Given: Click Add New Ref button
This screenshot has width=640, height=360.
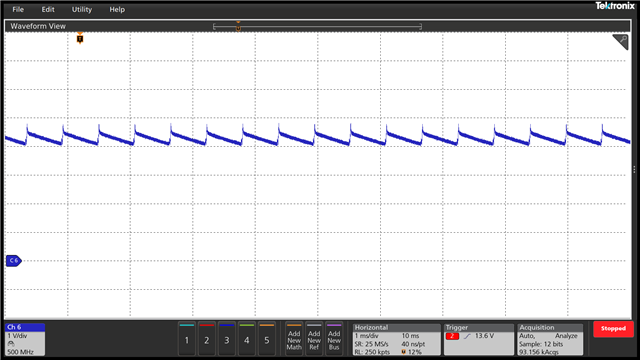Looking at the screenshot, I should pos(314,339).
